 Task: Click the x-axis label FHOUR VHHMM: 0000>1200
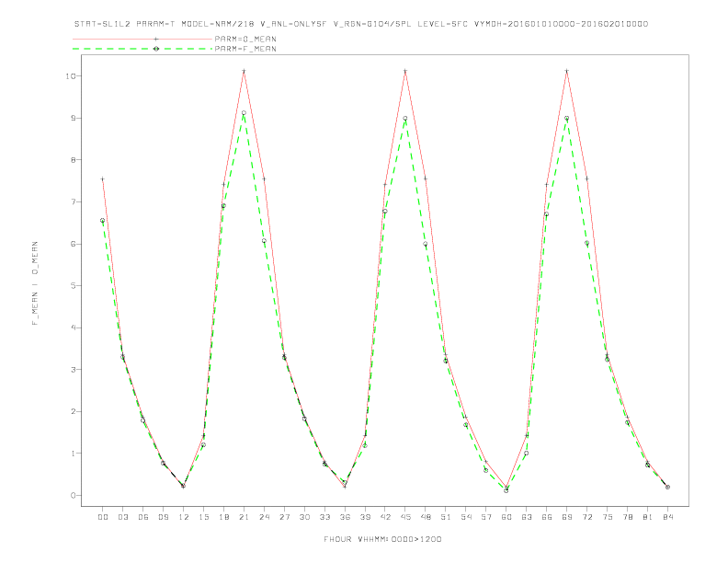[382, 539]
